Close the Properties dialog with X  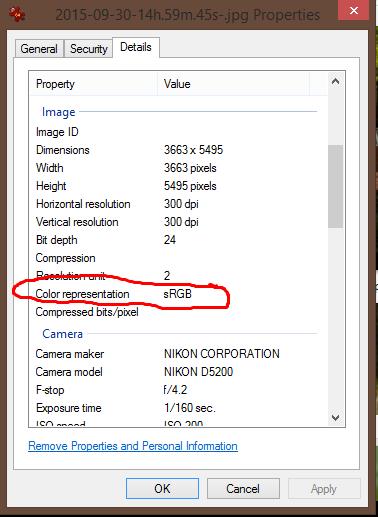coord(354,11)
